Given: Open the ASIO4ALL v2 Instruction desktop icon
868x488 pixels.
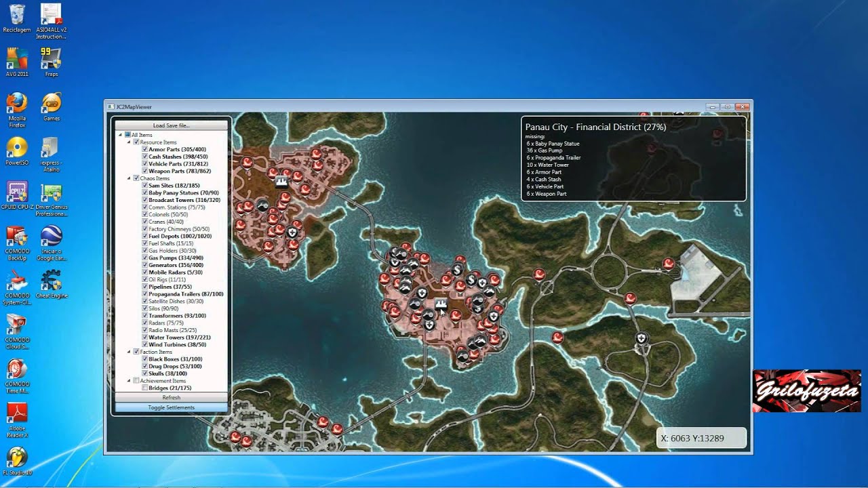Looking at the screenshot, I should tap(52, 22).
